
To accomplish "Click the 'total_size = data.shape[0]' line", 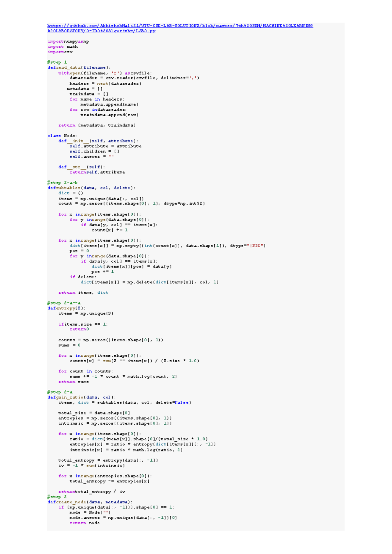I will tap(94, 413).
